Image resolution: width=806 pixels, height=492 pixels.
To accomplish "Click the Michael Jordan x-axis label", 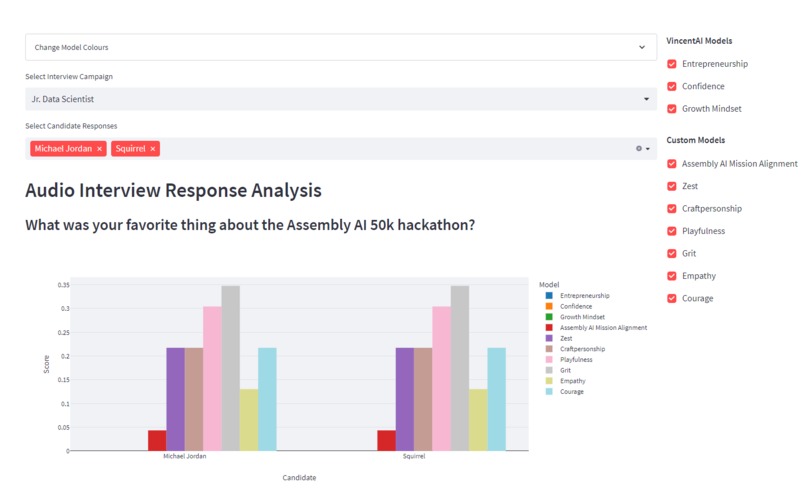I will (185, 456).
